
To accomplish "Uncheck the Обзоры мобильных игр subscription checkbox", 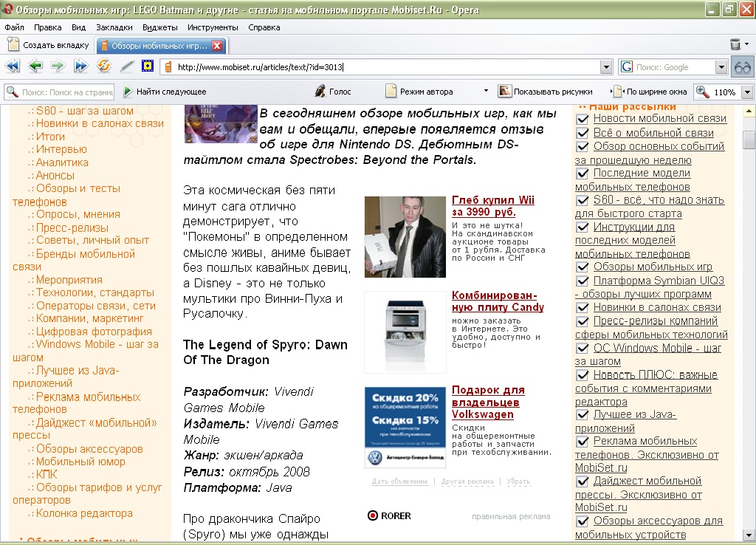I will (583, 267).
